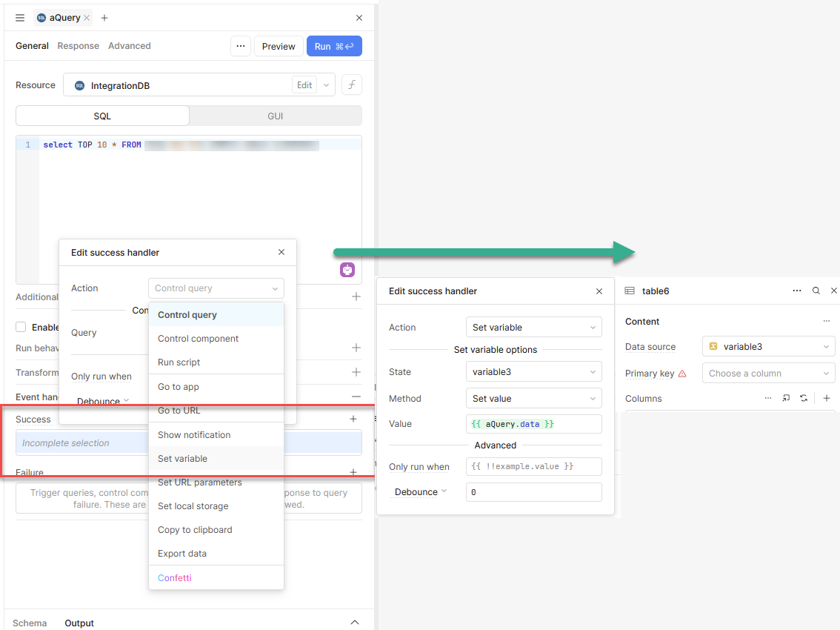840x630 pixels.
Task: Select Set variable in action list
Action: pos(216,459)
